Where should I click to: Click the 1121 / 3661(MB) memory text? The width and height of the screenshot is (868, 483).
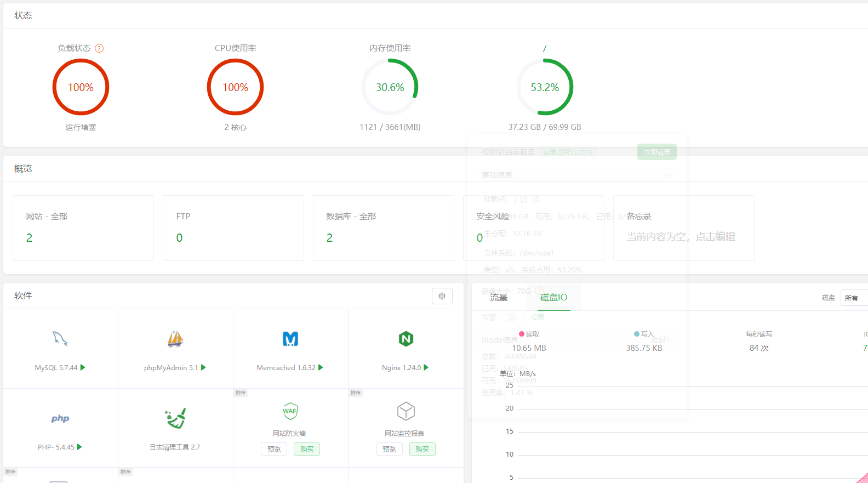coord(390,127)
